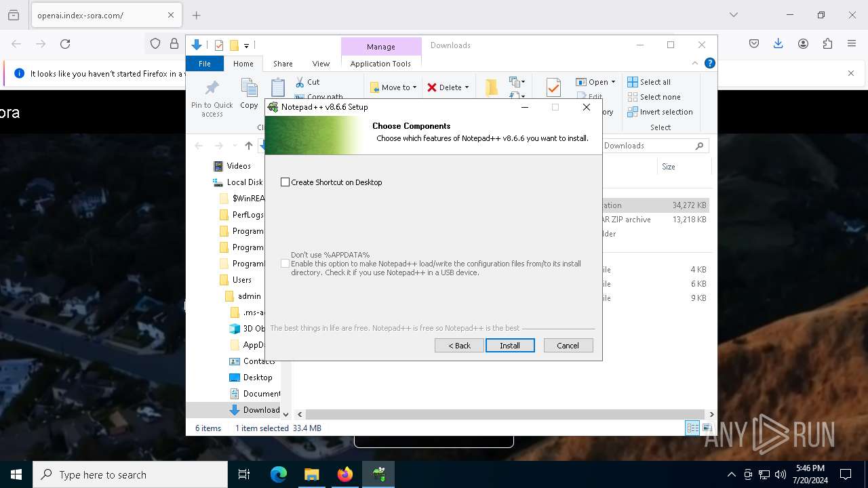Click Cut in the ribbon
The width and height of the screenshot is (868, 488).
307,82
